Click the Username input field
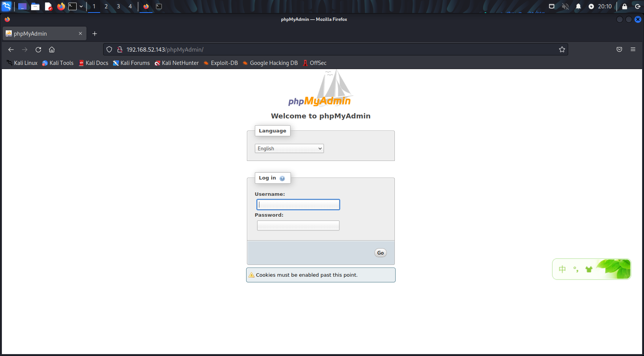The image size is (644, 356). (298, 205)
